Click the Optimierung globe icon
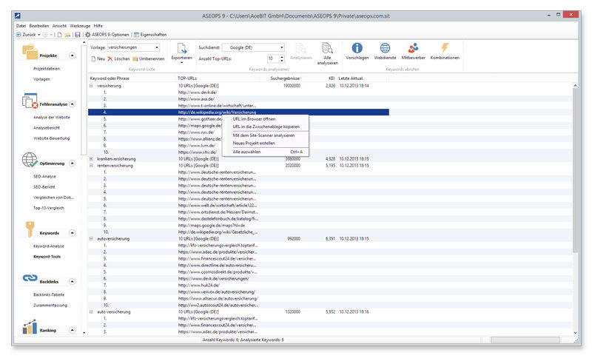The width and height of the screenshot is (592, 364). [x=30, y=160]
